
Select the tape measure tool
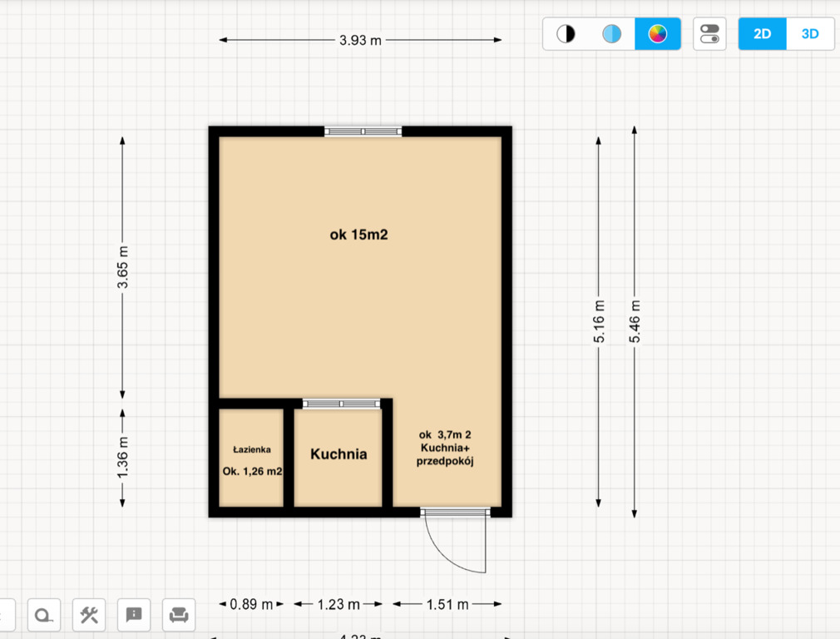(x=44, y=616)
